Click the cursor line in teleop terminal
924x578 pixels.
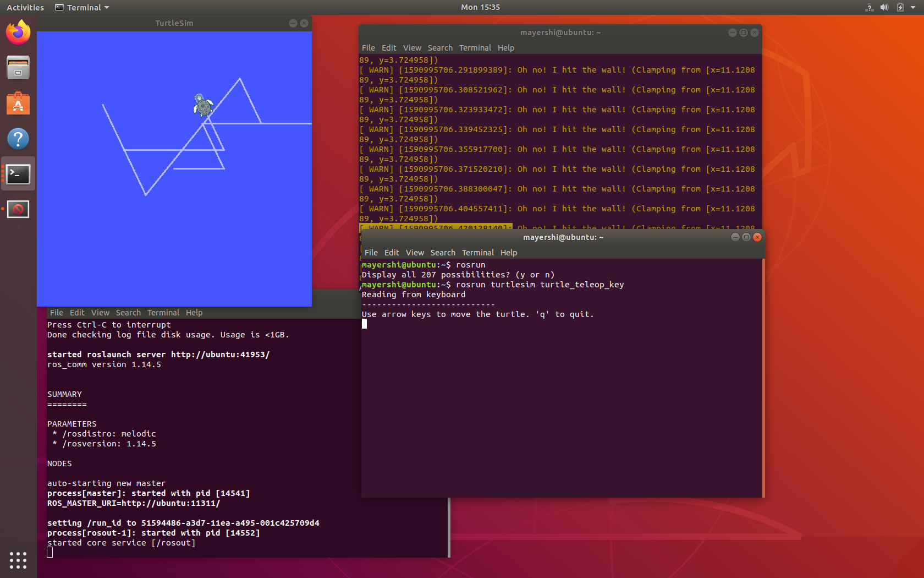point(364,324)
